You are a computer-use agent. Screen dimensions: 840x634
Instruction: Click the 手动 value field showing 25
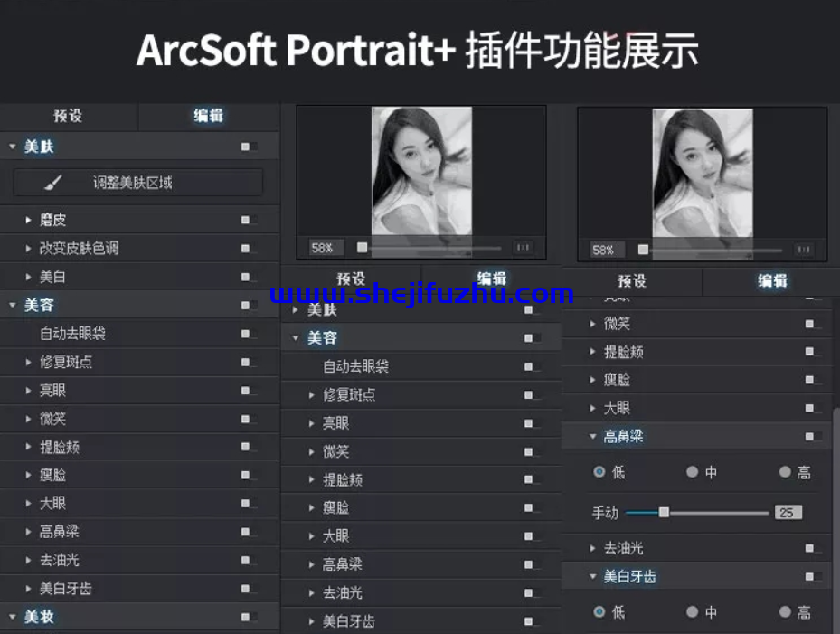788,512
